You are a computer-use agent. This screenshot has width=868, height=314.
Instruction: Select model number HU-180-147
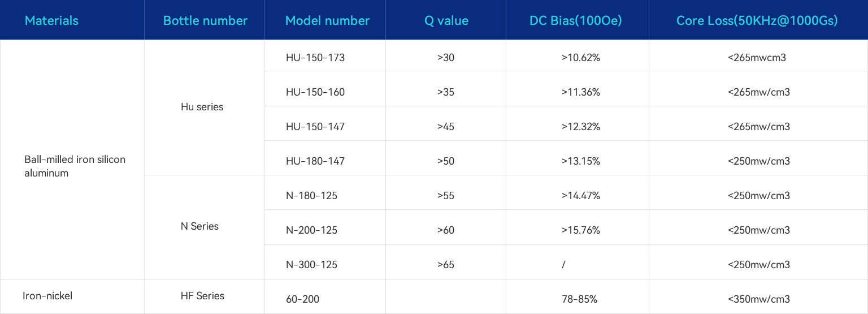(315, 161)
